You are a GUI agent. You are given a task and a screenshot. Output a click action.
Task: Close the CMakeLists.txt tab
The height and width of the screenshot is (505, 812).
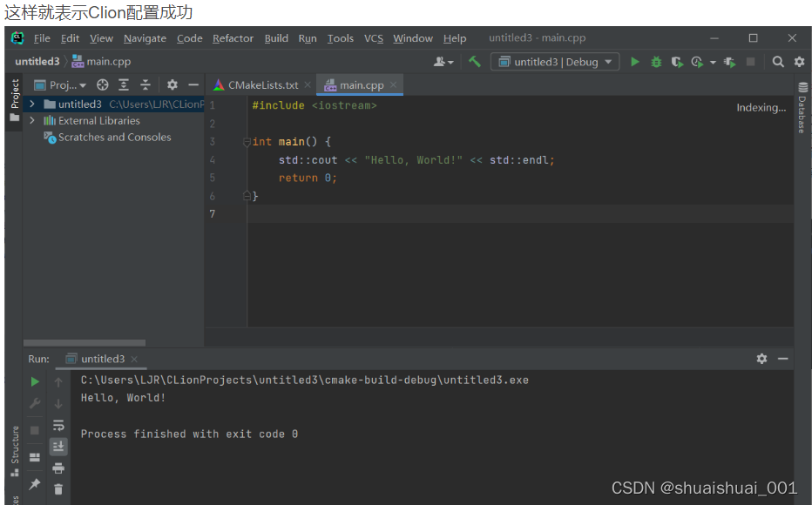(x=308, y=84)
